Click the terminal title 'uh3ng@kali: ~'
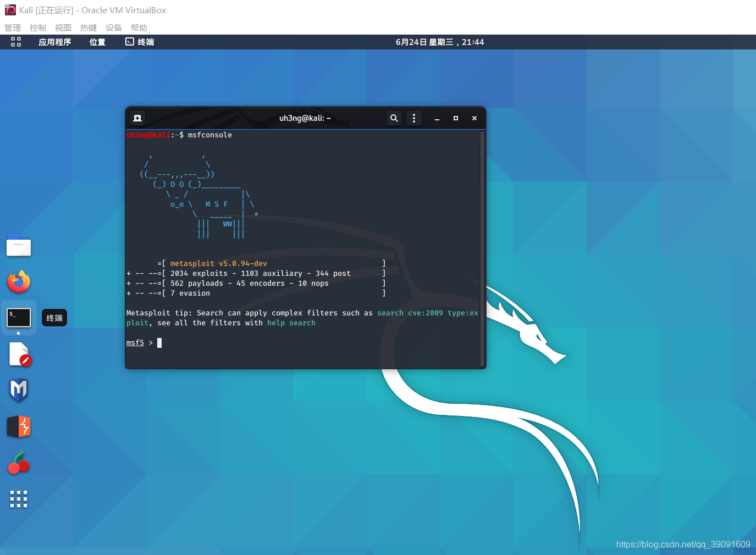The width and height of the screenshot is (756, 555). coord(305,118)
